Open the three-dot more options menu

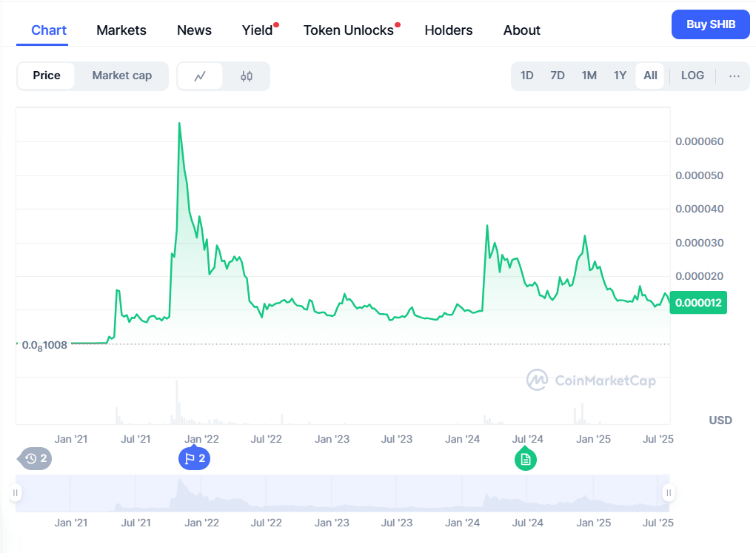[x=734, y=76]
